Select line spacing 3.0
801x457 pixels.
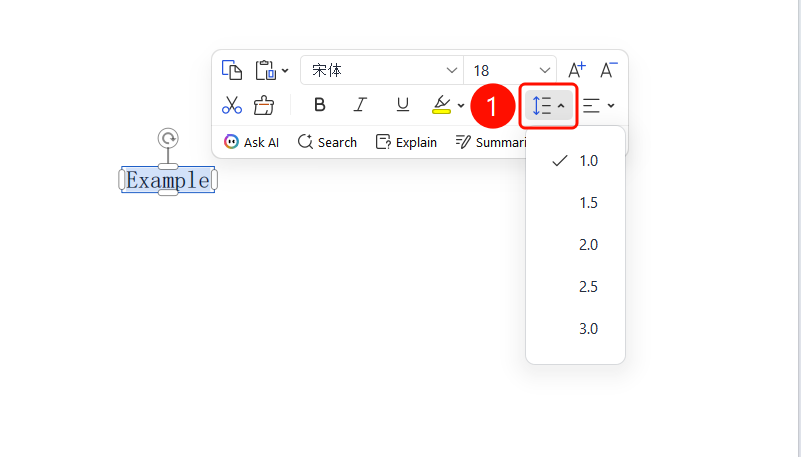pos(575,328)
